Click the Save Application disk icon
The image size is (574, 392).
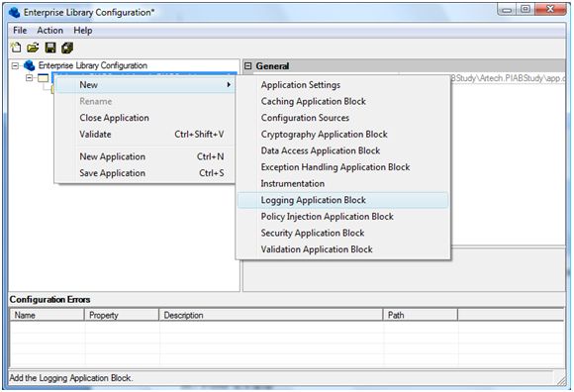pos(50,48)
